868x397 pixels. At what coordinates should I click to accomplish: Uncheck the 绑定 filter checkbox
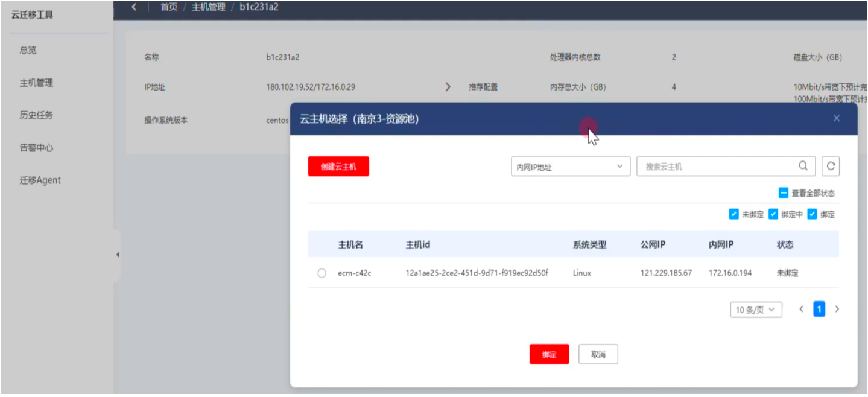click(x=812, y=214)
